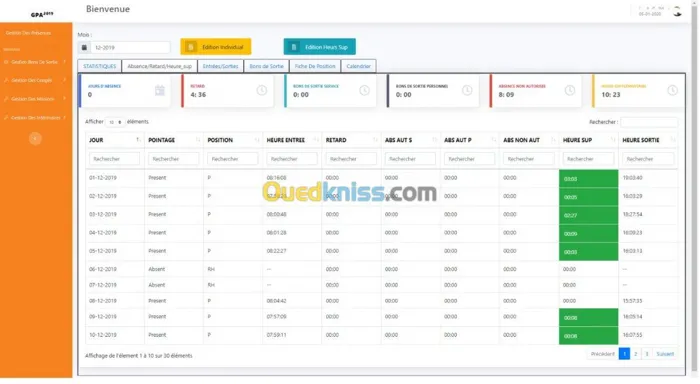The image size is (700, 384).
Task: Sort by HEURE SUP column arrow
Action: [613, 140]
